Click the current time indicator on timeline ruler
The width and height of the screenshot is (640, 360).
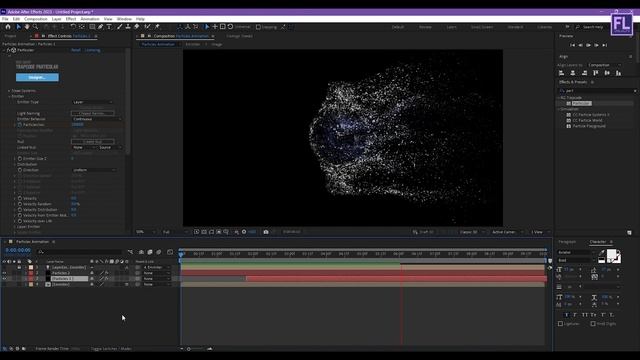tap(181, 254)
